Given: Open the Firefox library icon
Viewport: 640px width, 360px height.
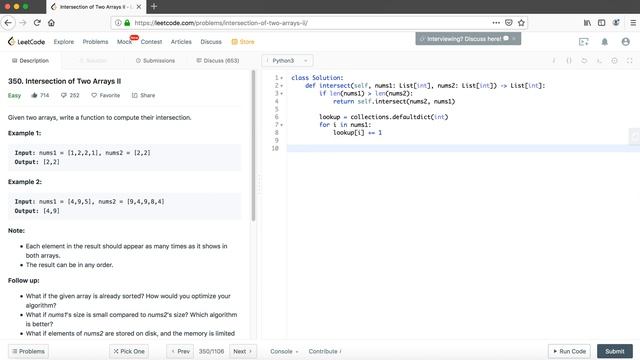Looking at the screenshot, I should pos(587,23).
